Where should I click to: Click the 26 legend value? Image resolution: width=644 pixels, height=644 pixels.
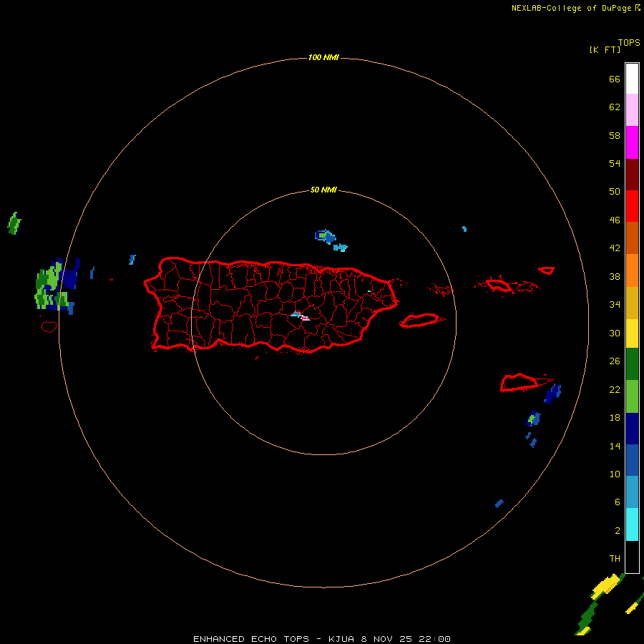(x=615, y=361)
